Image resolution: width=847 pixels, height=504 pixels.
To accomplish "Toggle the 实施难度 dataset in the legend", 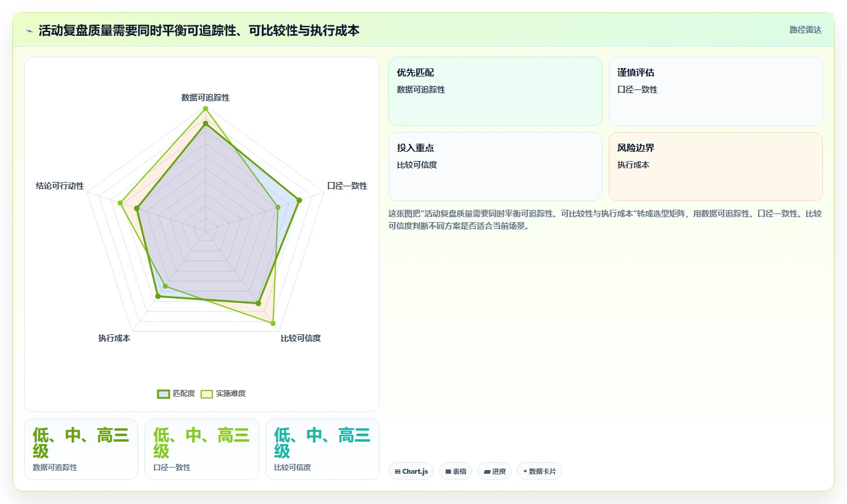I will (x=223, y=394).
